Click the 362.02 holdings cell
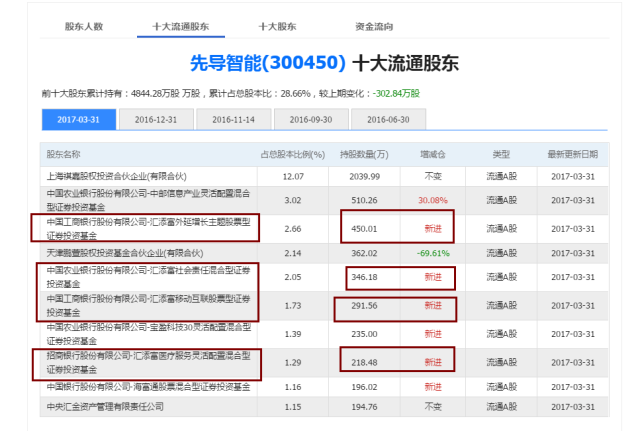Viewport: 640px width, 431px height. (x=364, y=253)
